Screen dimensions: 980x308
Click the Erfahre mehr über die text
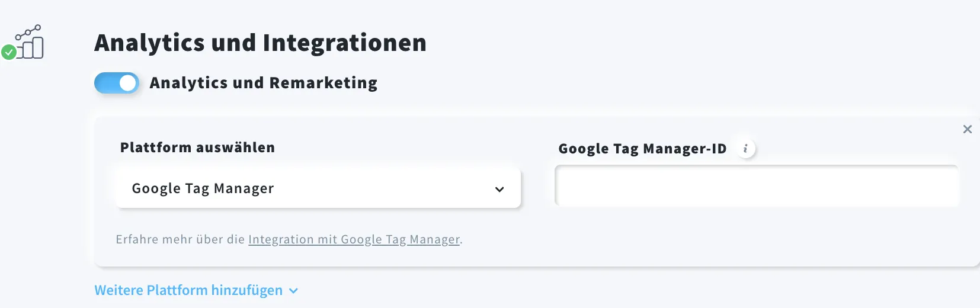(x=180, y=239)
